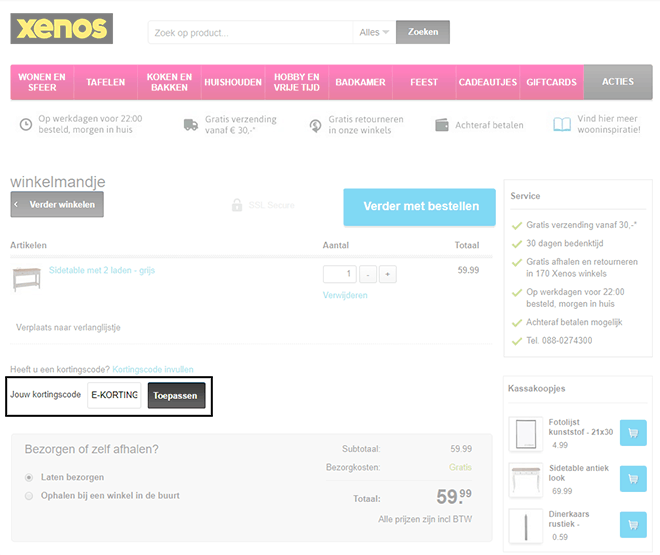Open the Dinerkaars rustiek thumbnail
660x555 pixels.
point(526,526)
